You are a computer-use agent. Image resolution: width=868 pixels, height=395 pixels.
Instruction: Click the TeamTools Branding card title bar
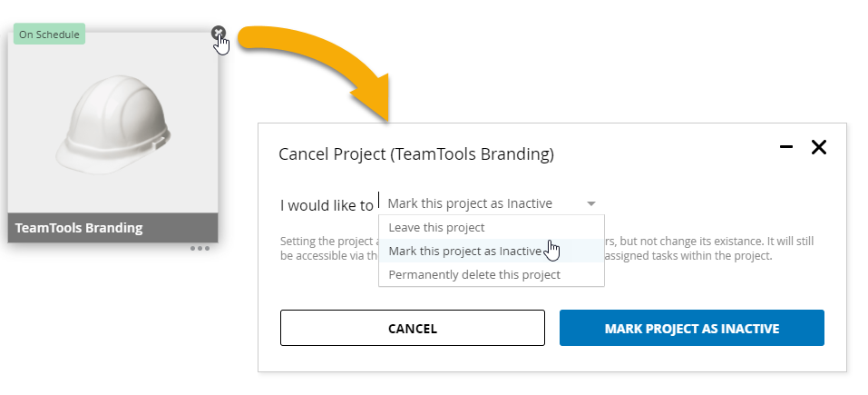pyautogui.click(x=113, y=228)
